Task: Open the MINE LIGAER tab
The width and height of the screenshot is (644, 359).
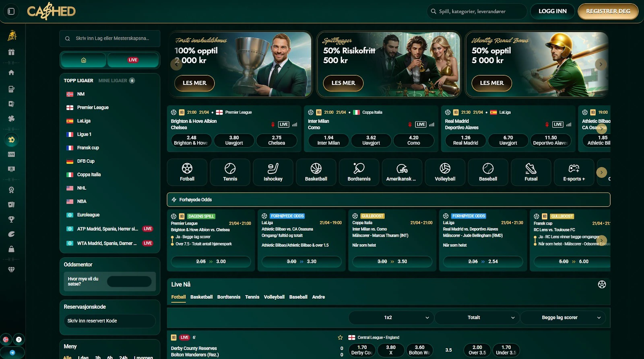Action: point(113,80)
